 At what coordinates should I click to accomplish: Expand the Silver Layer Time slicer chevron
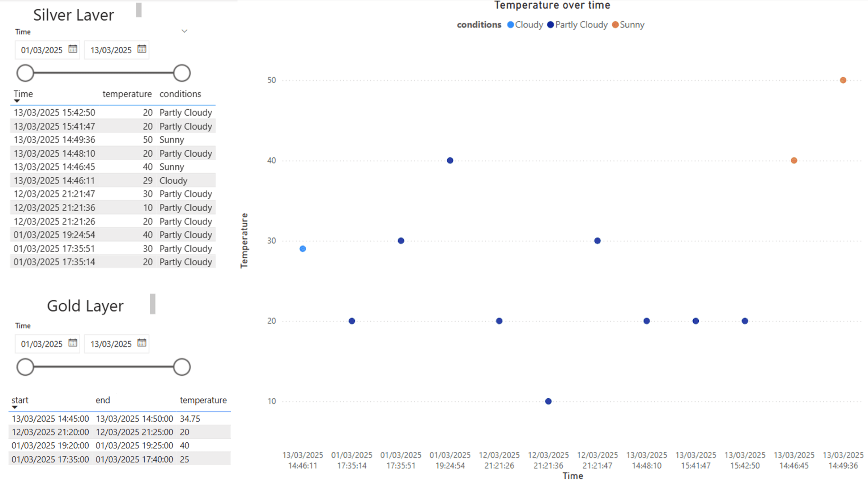coord(184,31)
